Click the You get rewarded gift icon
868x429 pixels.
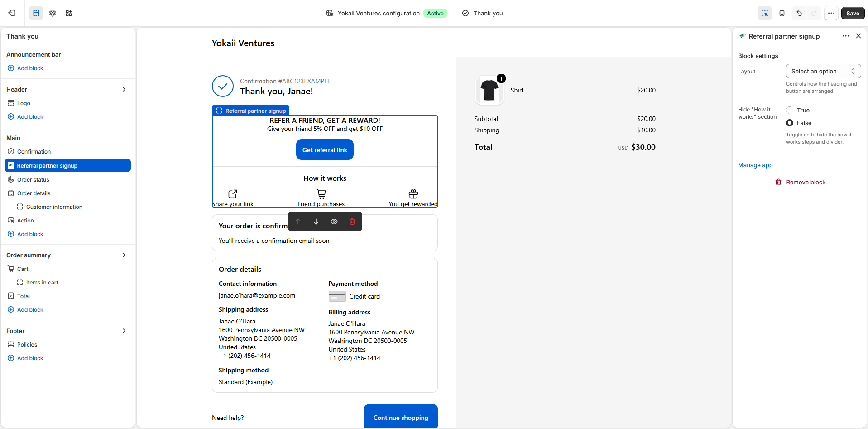pos(413,194)
